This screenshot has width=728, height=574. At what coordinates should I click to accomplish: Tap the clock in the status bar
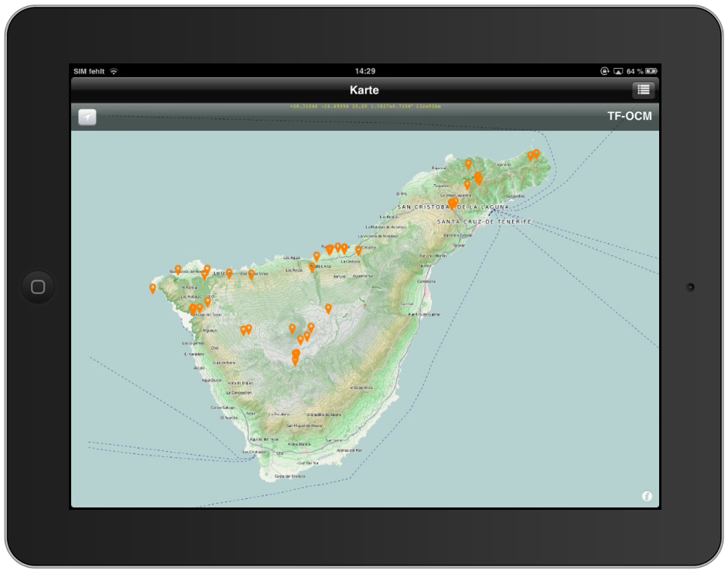(364, 71)
